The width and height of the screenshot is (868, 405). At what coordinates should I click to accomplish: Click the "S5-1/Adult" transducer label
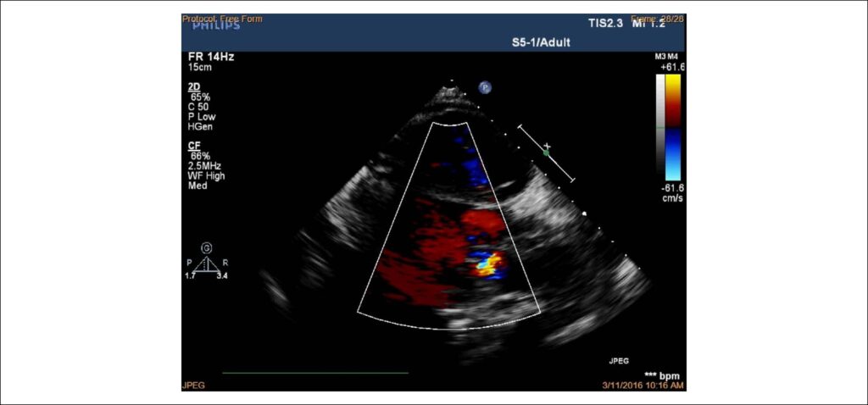[x=540, y=42]
